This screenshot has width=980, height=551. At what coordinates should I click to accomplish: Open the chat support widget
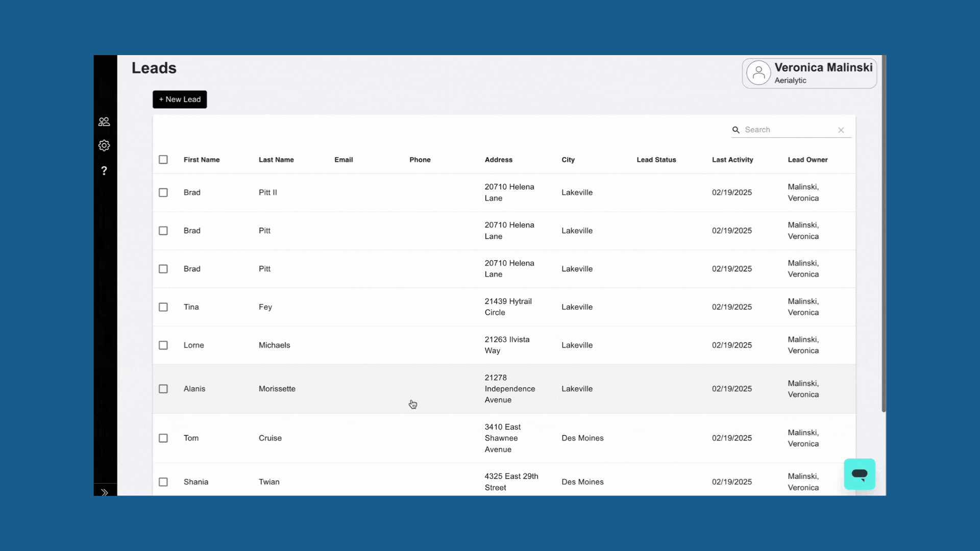click(x=860, y=474)
